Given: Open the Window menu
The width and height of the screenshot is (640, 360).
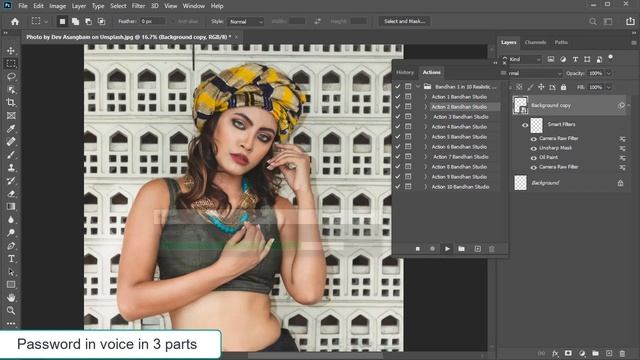Looking at the screenshot, I should coord(193,6).
